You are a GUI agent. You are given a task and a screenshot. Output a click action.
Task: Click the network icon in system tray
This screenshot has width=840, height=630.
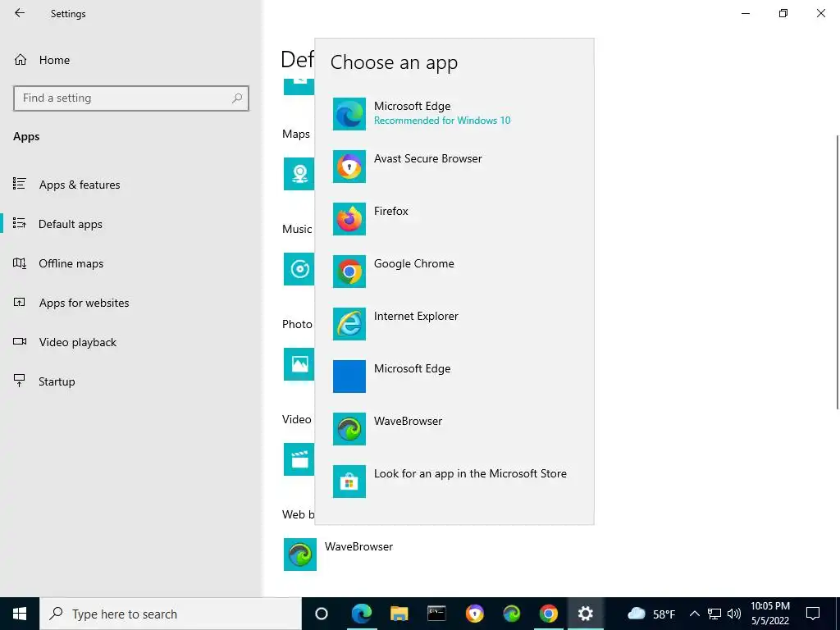point(714,614)
